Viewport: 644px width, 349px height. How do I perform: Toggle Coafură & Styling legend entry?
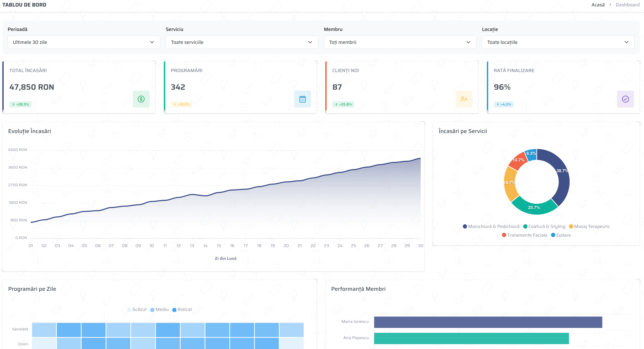(544, 226)
